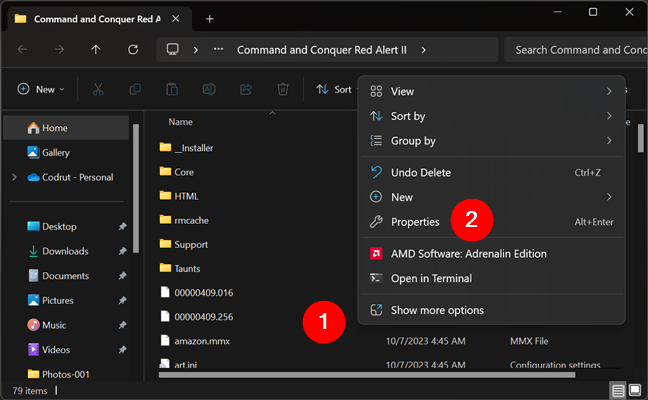Expand the Codrut - Personal tree node
The image size is (648, 400).
coord(14,177)
